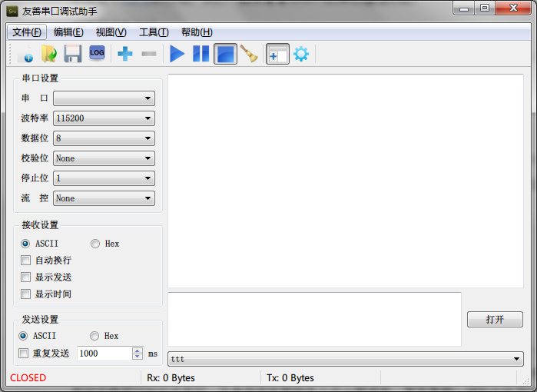Expand the 流控 None dropdown
This screenshot has height=392, width=537.
coord(104,198)
